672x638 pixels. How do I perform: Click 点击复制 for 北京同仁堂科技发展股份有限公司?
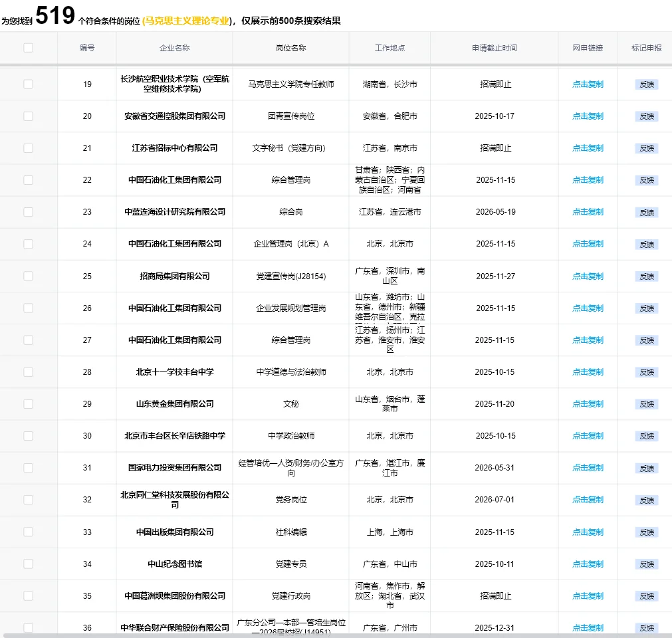pos(588,500)
